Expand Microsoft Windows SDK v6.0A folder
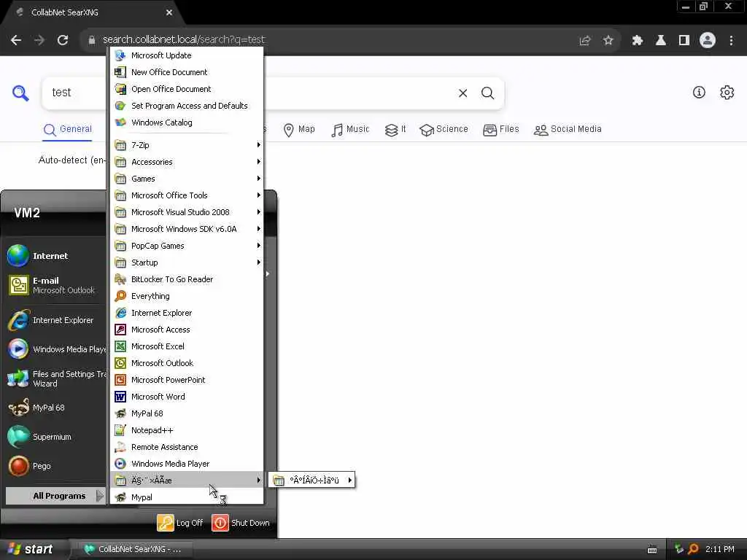Screen dimensions: 747x560 coord(187,228)
